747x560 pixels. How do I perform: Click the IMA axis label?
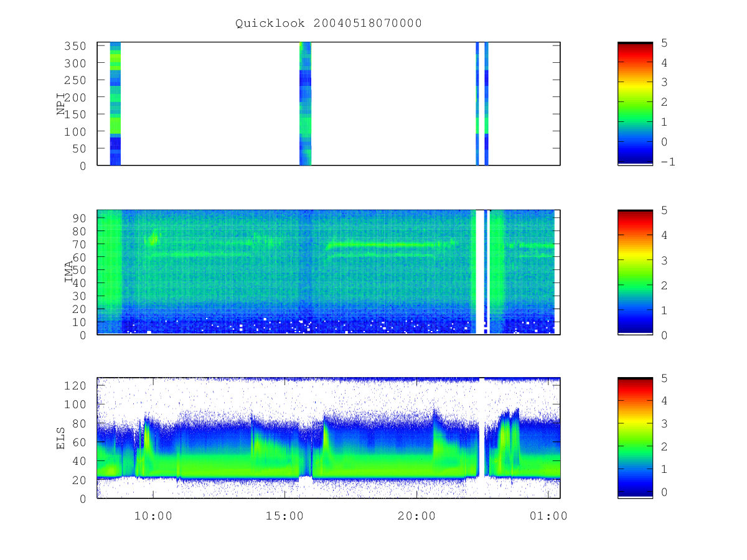coord(68,272)
